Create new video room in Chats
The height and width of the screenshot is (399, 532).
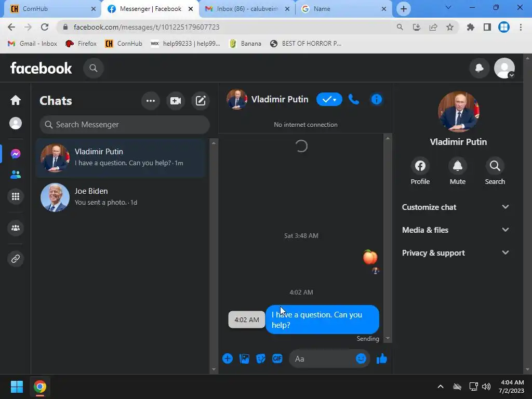coord(176,101)
